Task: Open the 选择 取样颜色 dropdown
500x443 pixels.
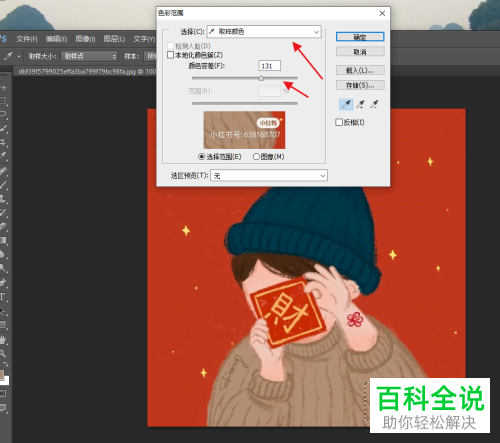Action: tap(264, 32)
